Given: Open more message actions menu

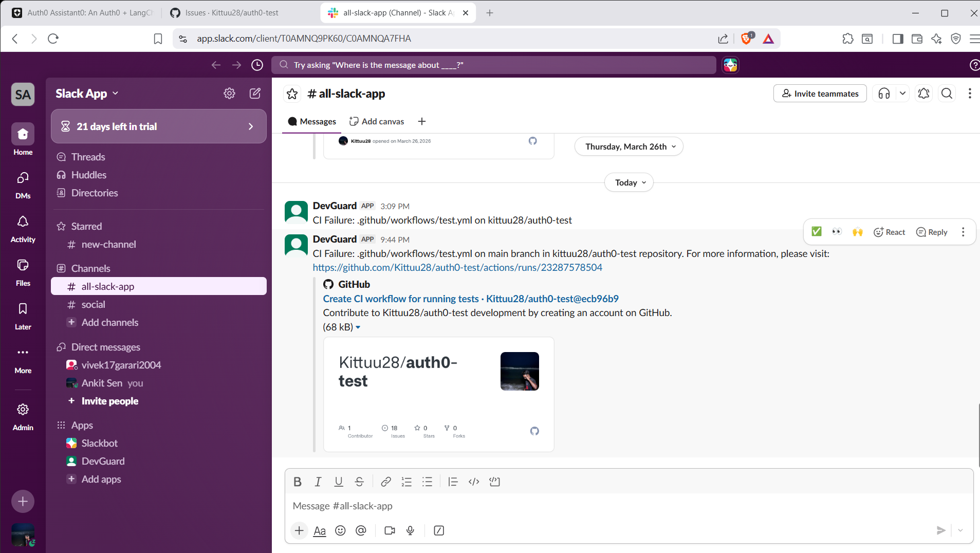Looking at the screenshot, I should pos(963,232).
